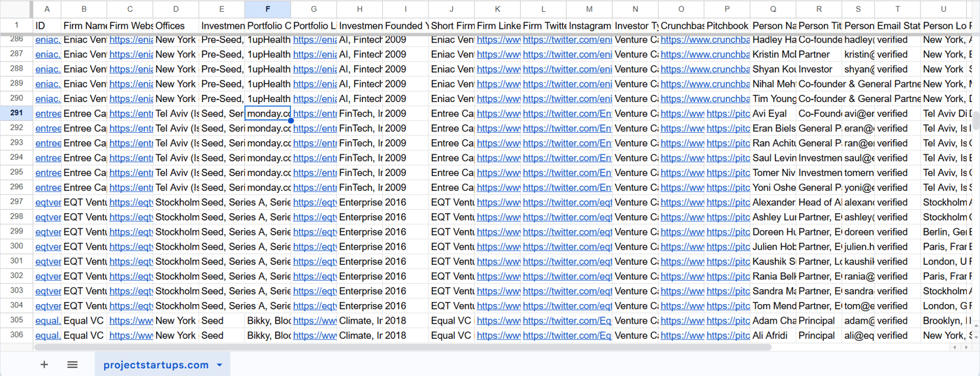Select row 291 header
Viewport: 980px width, 376px height.
pos(16,113)
